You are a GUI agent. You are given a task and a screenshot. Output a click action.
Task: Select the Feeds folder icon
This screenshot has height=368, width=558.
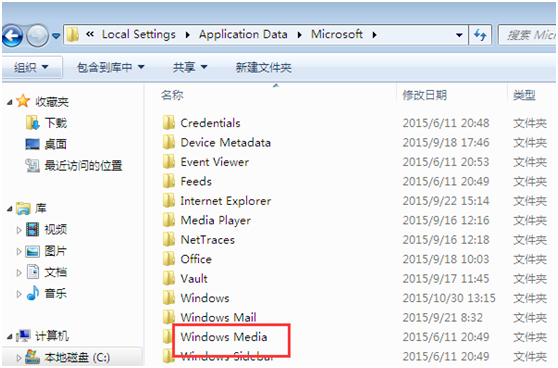click(x=169, y=181)
